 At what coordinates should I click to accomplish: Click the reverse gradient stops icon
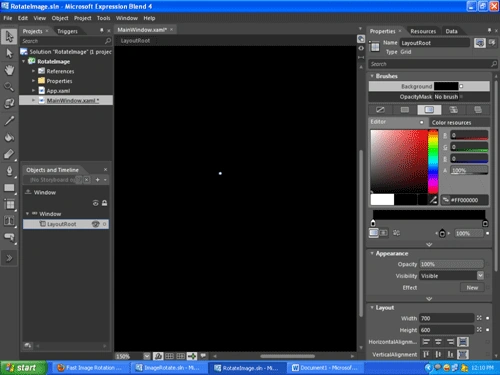(397, 233)
